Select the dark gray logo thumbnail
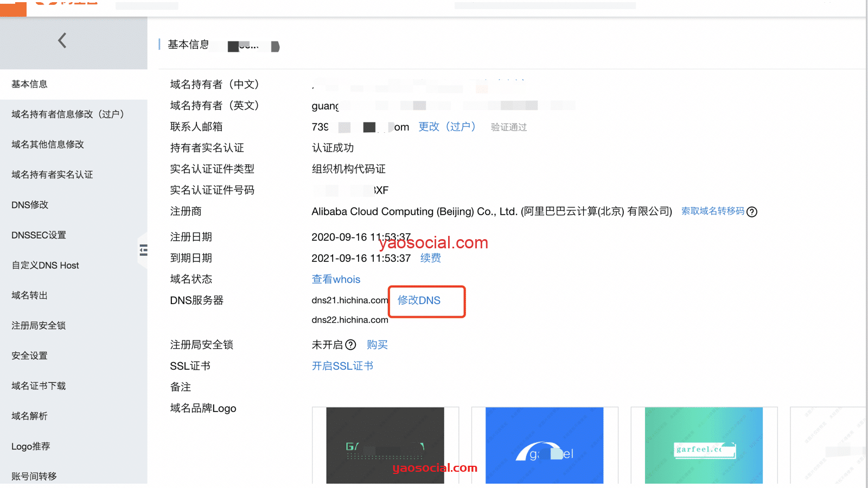This screenshot has width=868, height=488. 385,445
